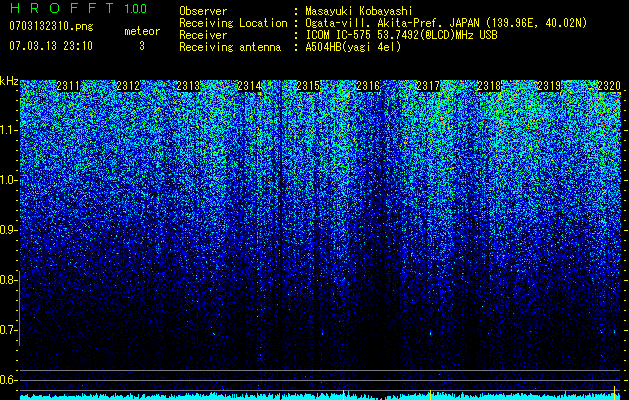
Task: Click the 1.1 kHz axis label
Action: tap(9, 130)
